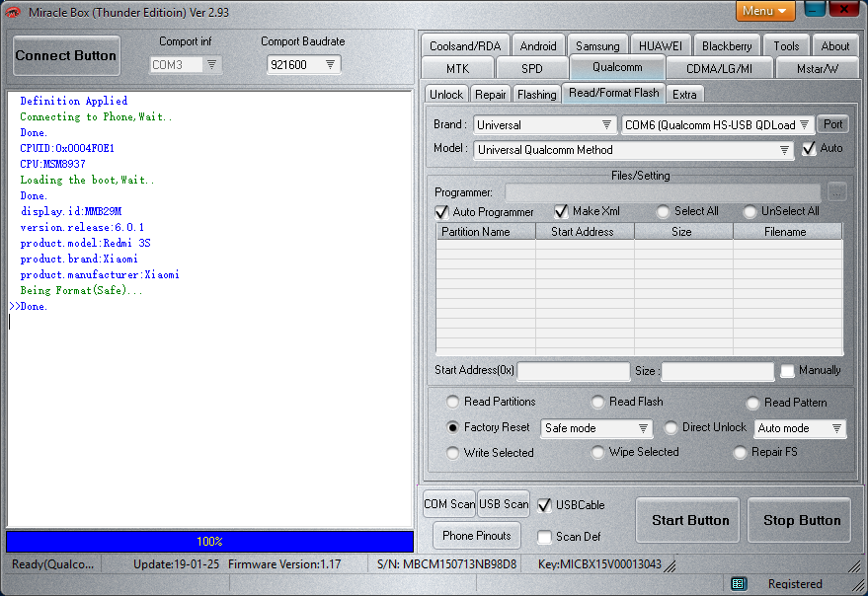Choose the Select All radio button
This screenshot has height=596, width=868.
(x=663, y=211)
